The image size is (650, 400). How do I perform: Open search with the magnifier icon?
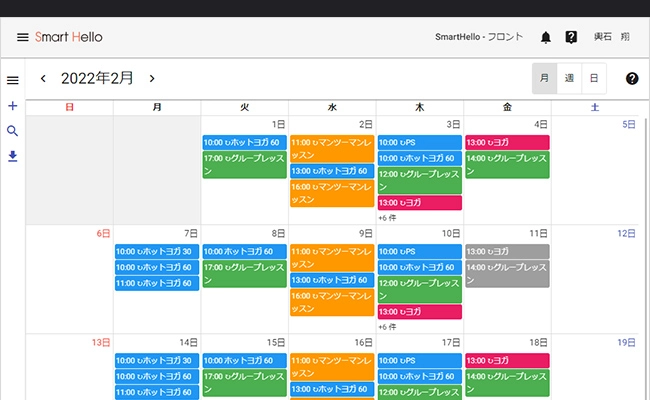(13, 131)
